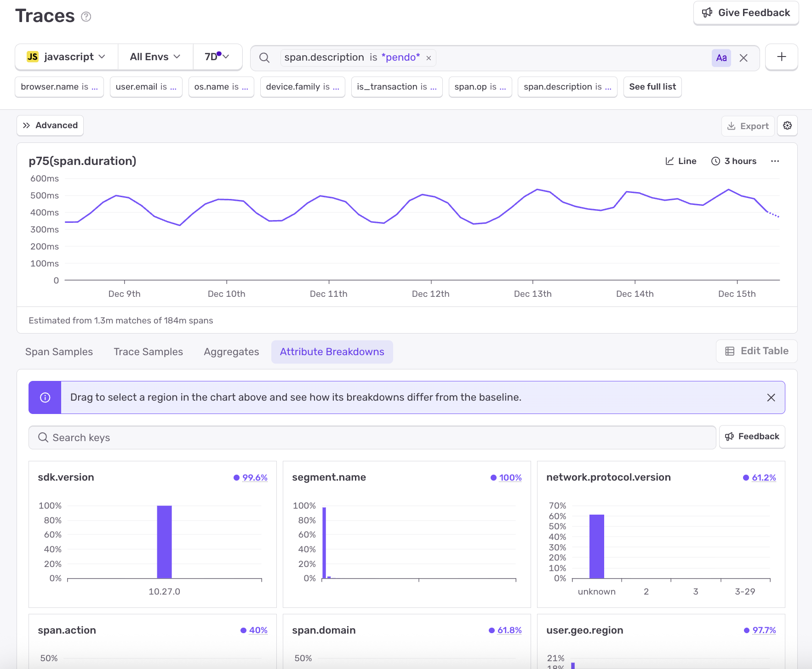Clear the search bar with X icon
The width and height of the screenshot is (812, 669).
point(743,58)
